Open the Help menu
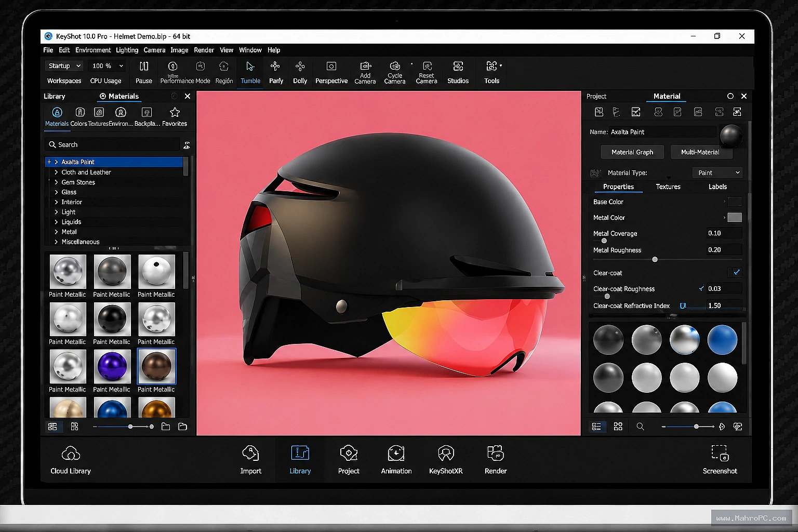 pos(274,50)
